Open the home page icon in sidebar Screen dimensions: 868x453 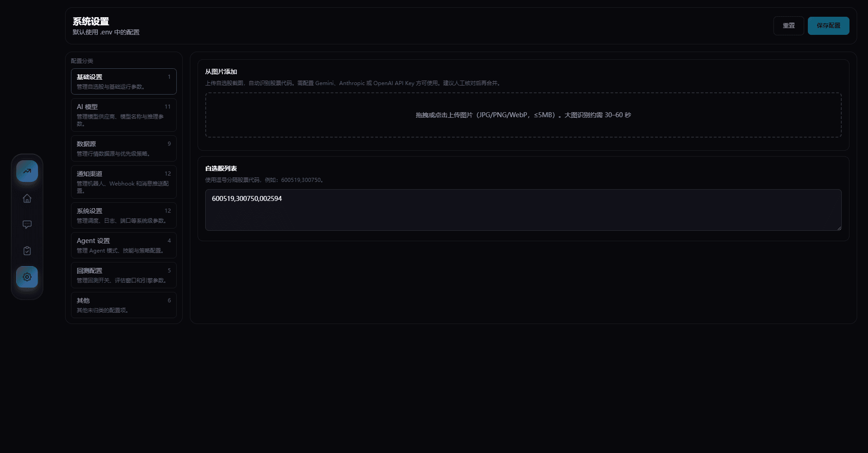27,199
